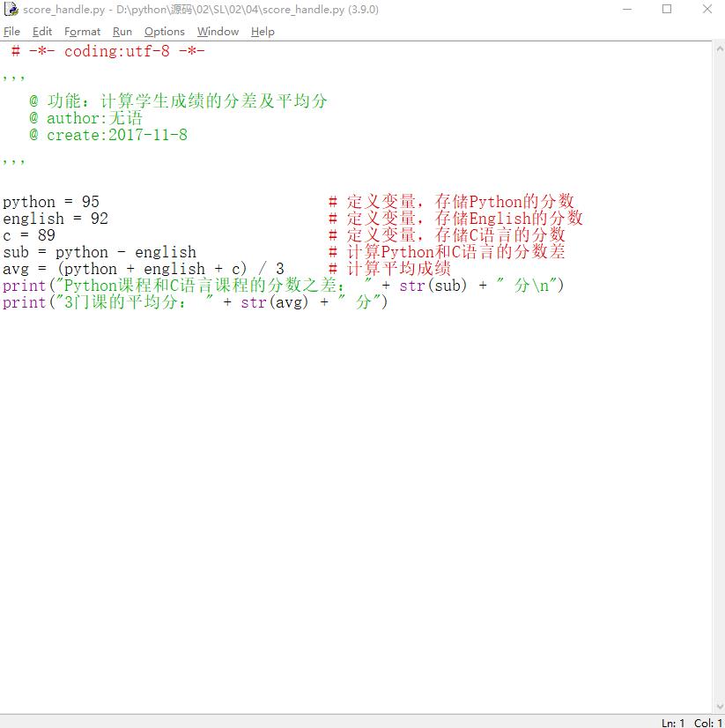Minimize the score_handle.py window

click(x=626, y=10)
